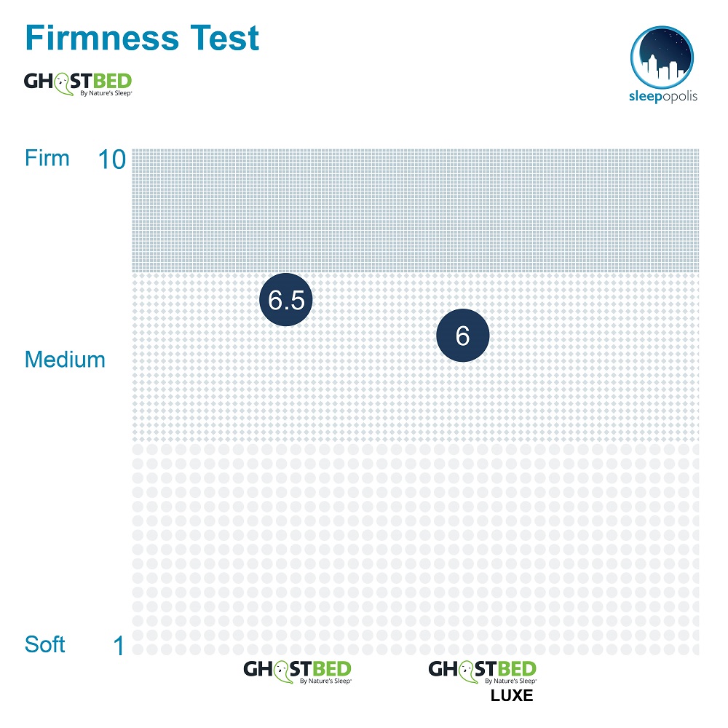
Task: Click the GhostBed logo under the title
Action: point(78,84)
